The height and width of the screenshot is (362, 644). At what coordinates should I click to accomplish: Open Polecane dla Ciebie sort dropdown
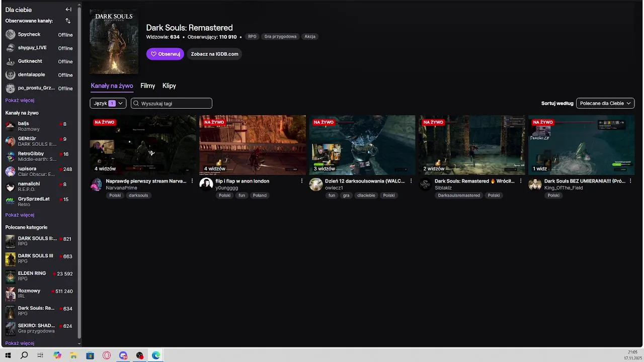point(605,103)
